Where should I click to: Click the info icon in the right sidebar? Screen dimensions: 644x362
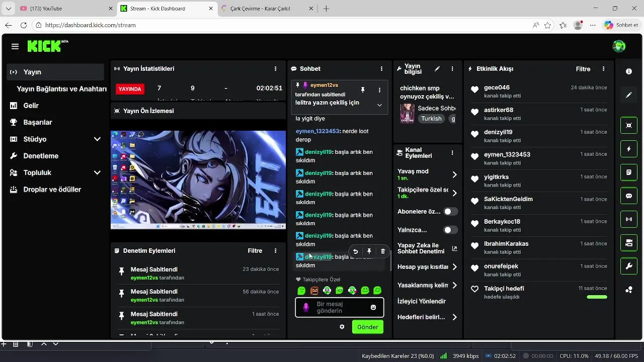click(629, 72)
